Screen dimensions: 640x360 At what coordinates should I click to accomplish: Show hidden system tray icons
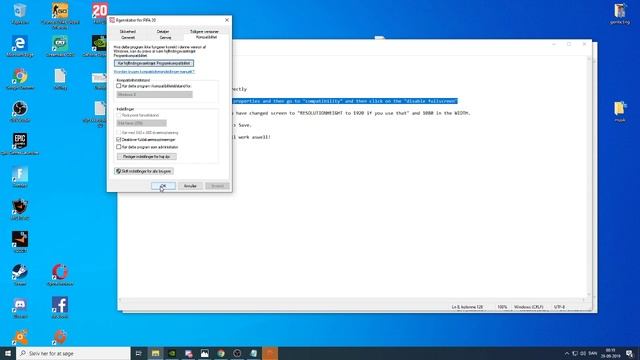coord(567,353)
